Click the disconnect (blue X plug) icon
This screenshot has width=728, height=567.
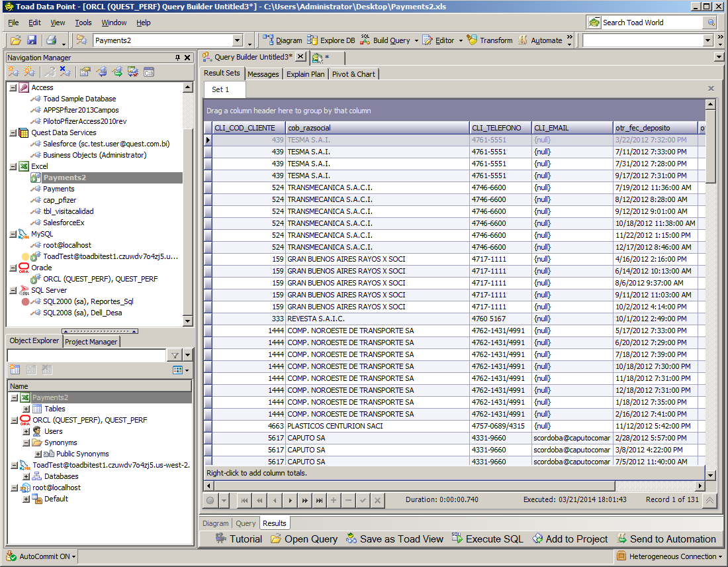point(66,72)
